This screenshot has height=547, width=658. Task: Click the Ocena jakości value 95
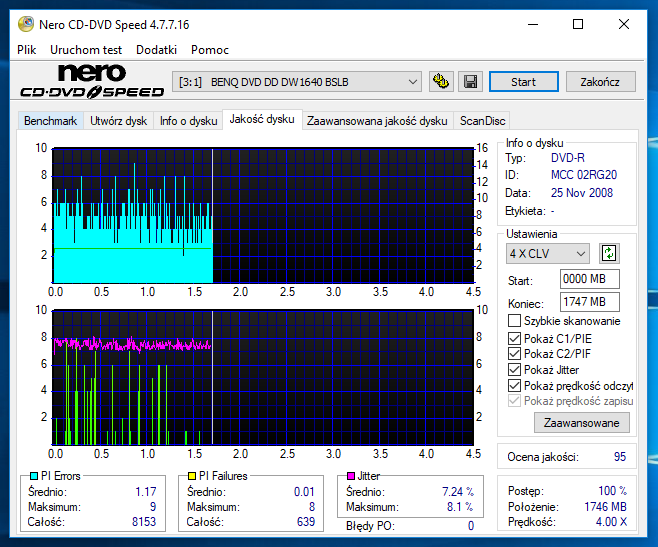[x=619, y=456]
